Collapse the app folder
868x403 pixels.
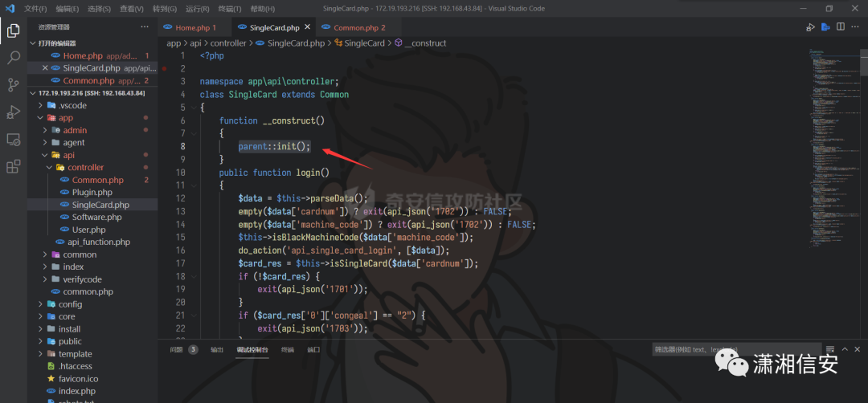click(40, 118)
